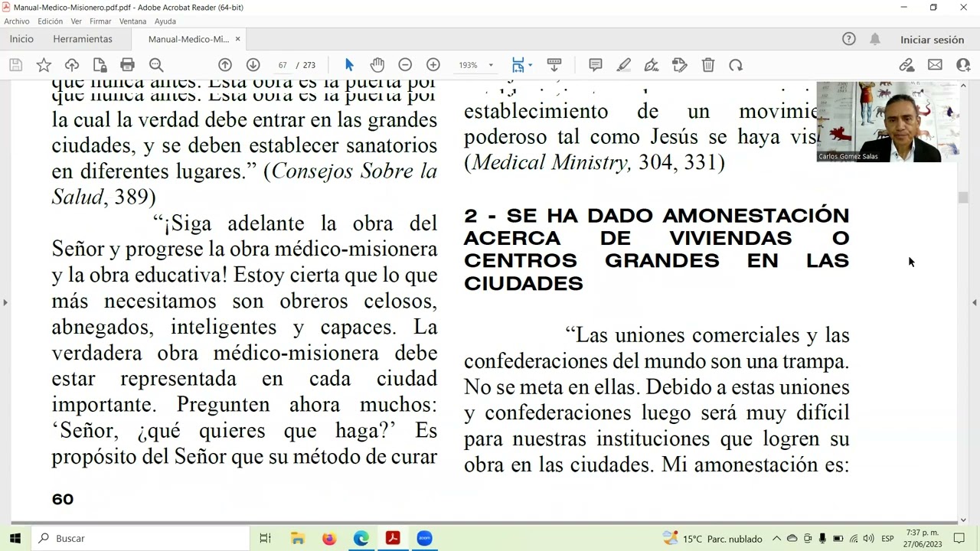Click the vertical scrollbar thumb

point(963,197)
